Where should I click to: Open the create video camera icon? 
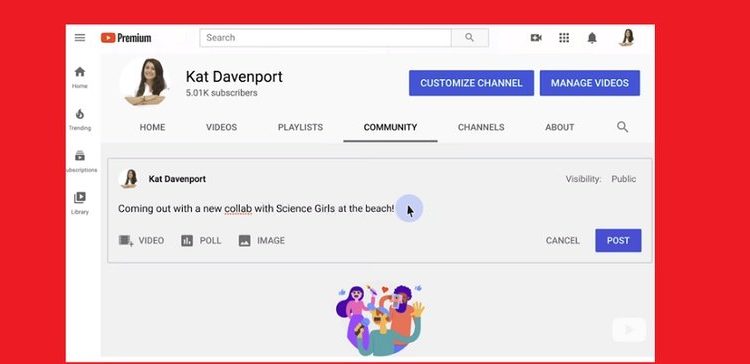click(536, 38)
